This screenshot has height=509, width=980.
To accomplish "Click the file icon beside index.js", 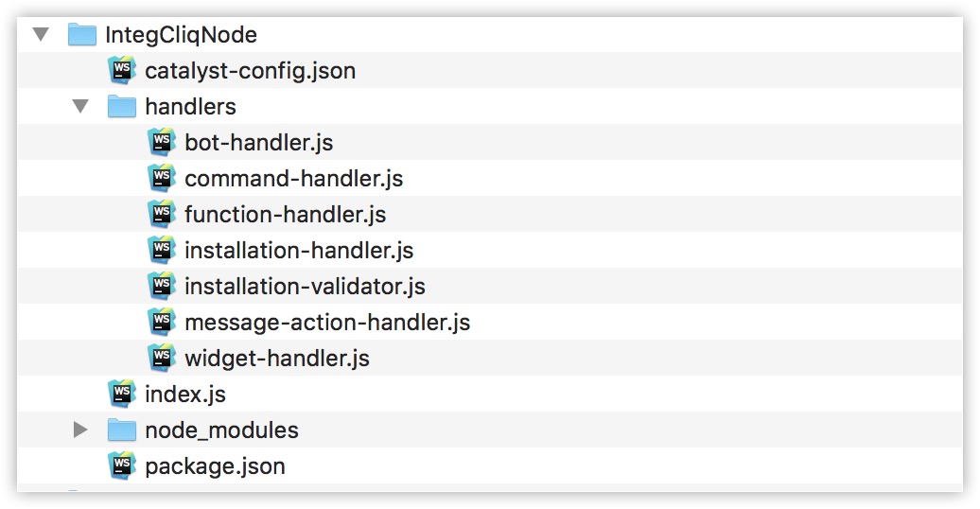I will pyautogui.click(x=122, y=394).
